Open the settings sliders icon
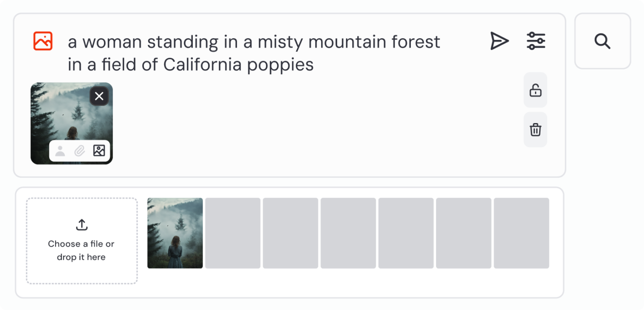Screen dimensions: 644x310 pos(536,41)
